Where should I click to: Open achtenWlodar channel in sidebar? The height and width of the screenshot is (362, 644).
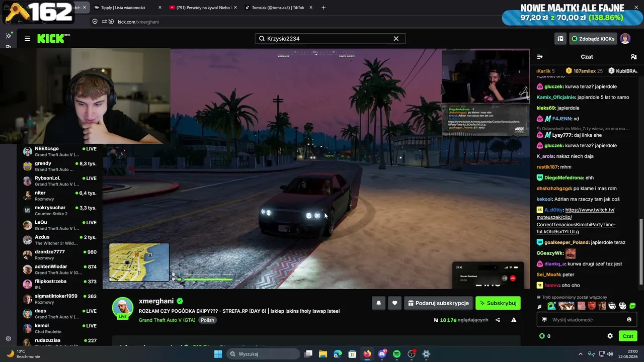(60, 269)
